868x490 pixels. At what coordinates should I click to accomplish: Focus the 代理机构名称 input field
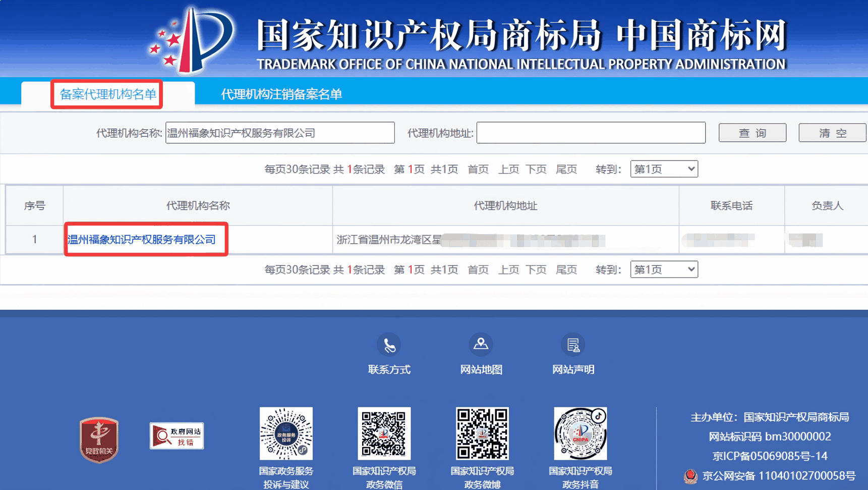(x=280, y=133)
